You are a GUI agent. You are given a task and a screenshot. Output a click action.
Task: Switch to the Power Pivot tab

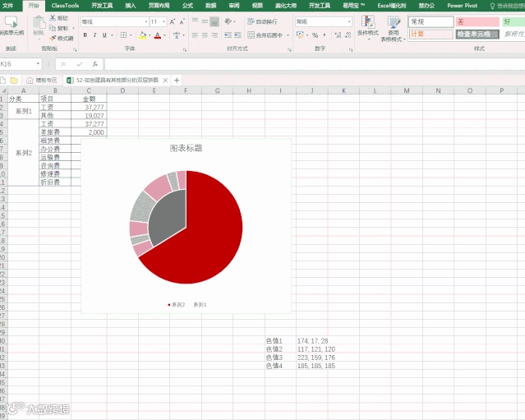point(462,6)
